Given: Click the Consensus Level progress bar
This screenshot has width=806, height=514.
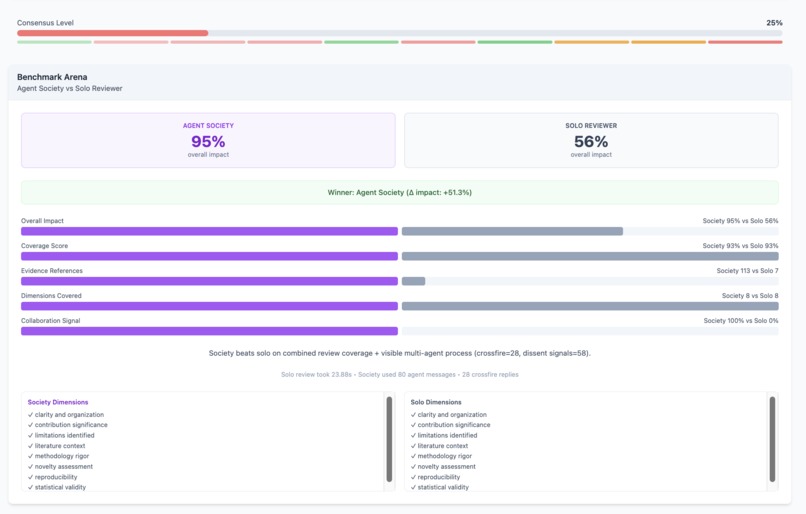Looking at the screenshot, I should coord(399,33).
